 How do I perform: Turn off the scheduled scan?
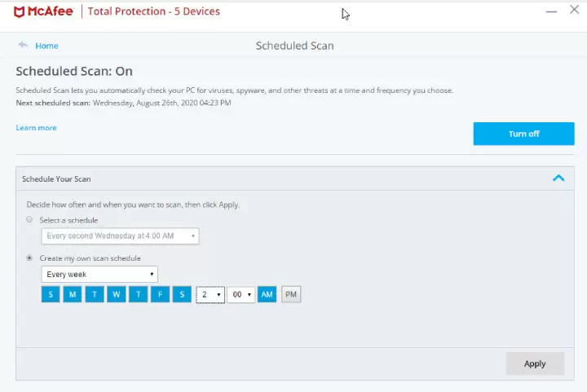point(523,134)
